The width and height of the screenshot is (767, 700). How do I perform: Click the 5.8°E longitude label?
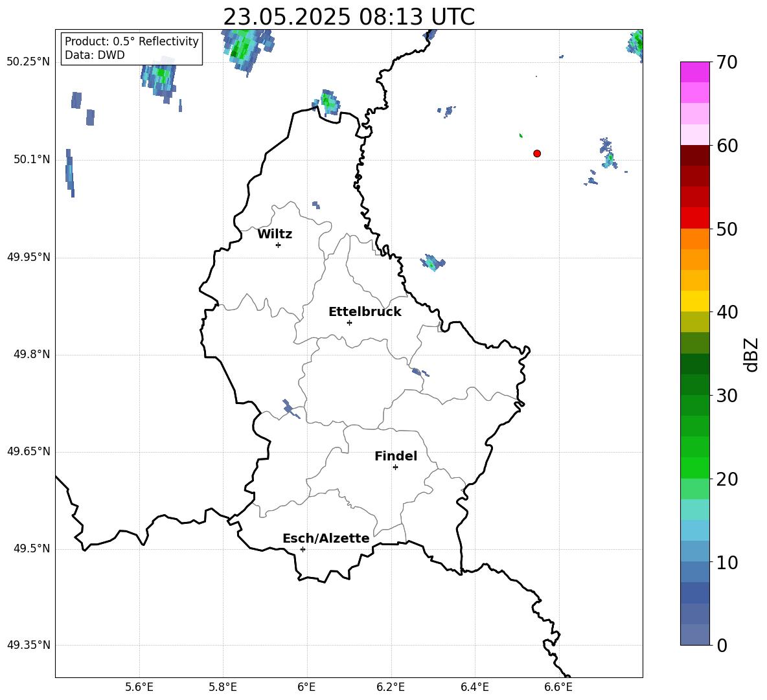tap(223, 687)
